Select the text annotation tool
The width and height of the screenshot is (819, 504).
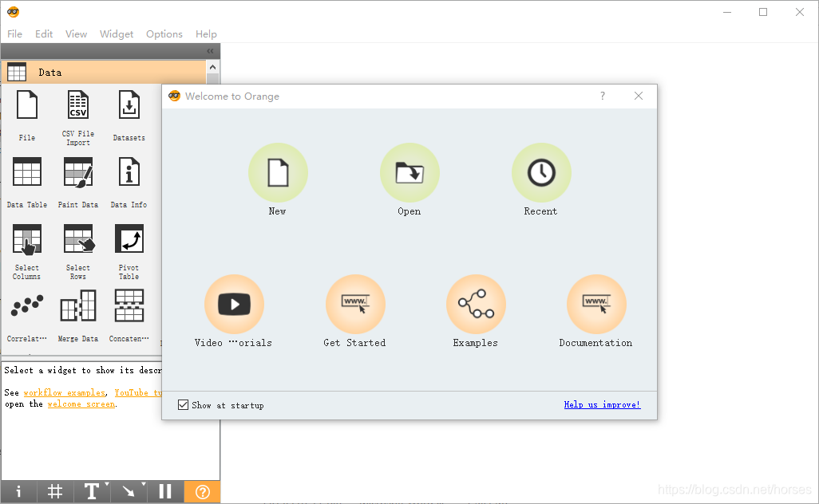91,491
